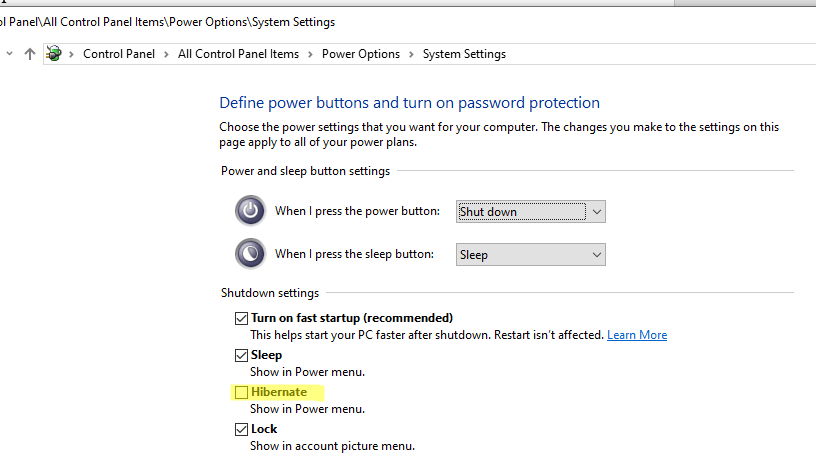The height and width of the screenshot is (463, 816).
Task: Expand chevron after All Control Panel Items
Action: point(310,54)
